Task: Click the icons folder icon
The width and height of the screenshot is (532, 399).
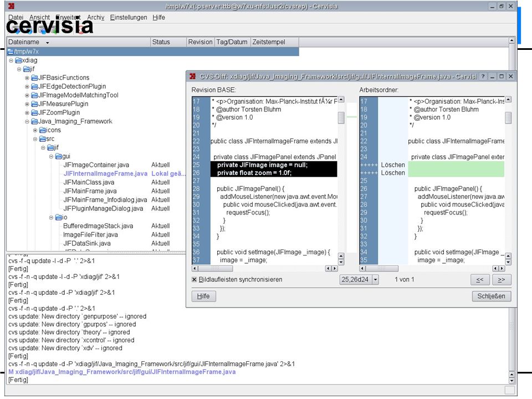Action: click(x=43, y=130)
